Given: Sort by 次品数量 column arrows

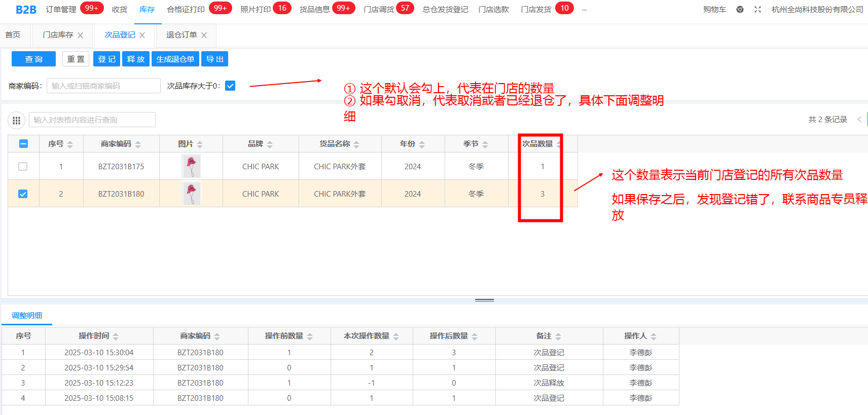Looking at the screenshot, I should click(558, 144).
